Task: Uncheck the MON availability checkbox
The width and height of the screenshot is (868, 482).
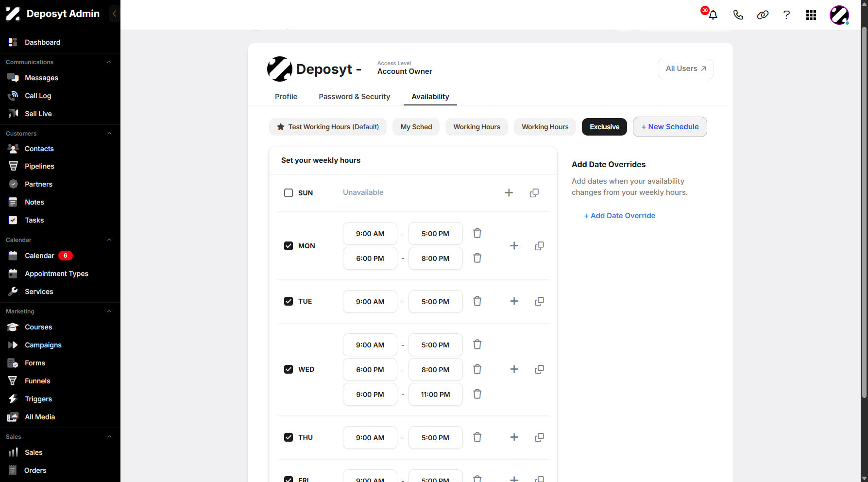Action: point(289,246)
